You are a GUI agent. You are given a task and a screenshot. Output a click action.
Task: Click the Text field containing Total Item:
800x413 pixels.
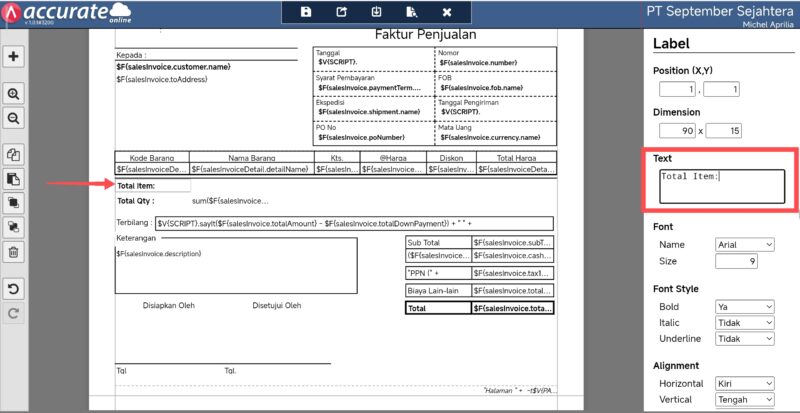pos(721,186)
